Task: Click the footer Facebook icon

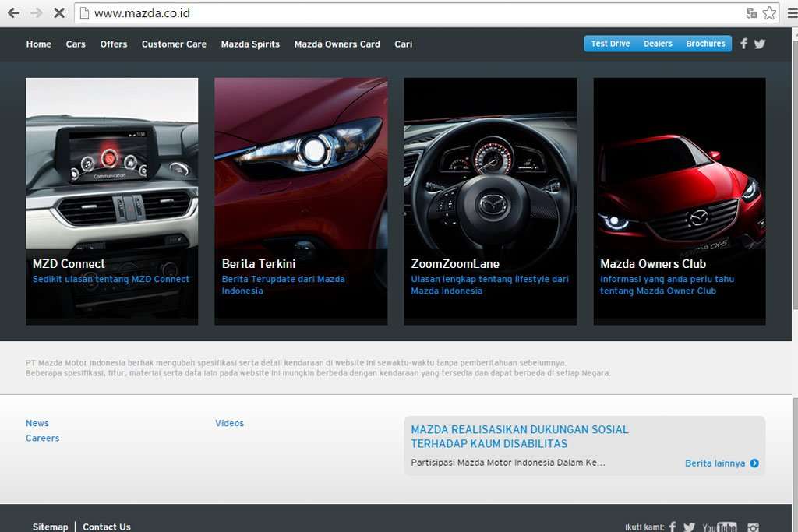Action: pyautogui.click(x=673, y=527)
